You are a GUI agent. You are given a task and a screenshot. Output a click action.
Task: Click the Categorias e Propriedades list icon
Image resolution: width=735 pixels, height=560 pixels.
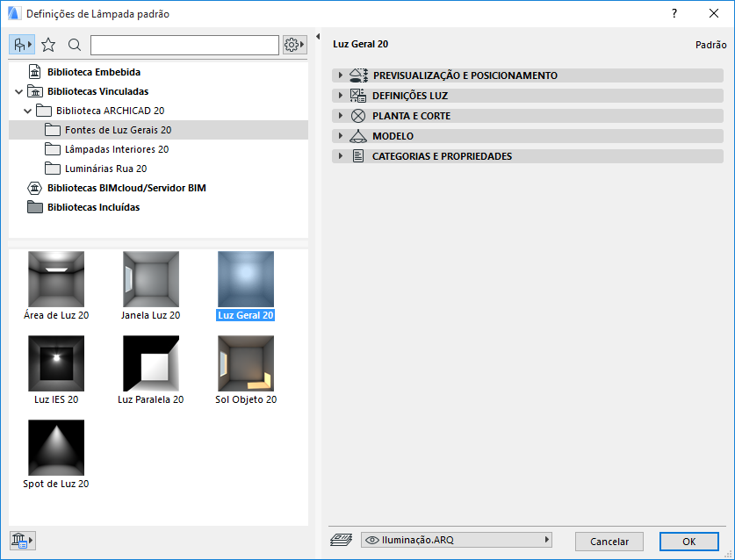coord(358,156)
